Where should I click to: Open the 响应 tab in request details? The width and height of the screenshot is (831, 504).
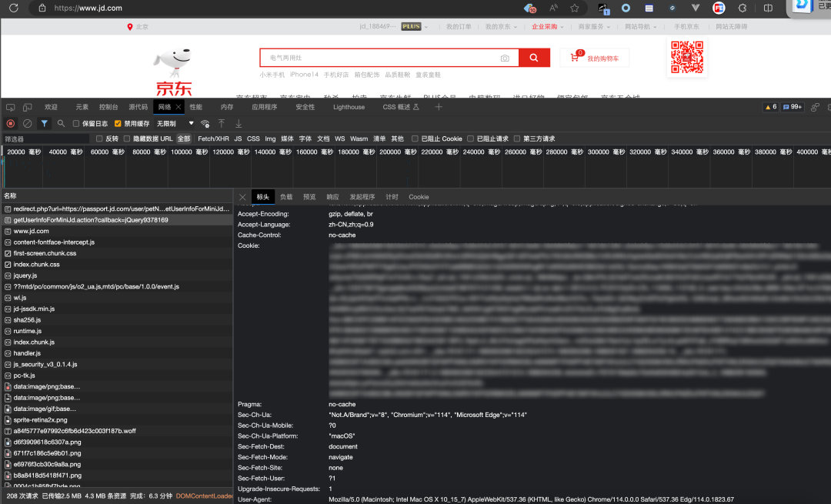point(332,197)
